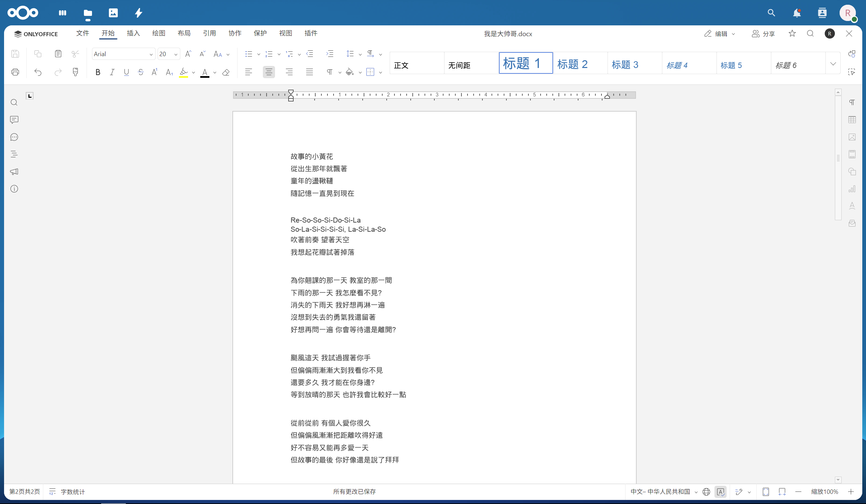
Task: Switch to the 布局 tab
Action: point(184,33)
